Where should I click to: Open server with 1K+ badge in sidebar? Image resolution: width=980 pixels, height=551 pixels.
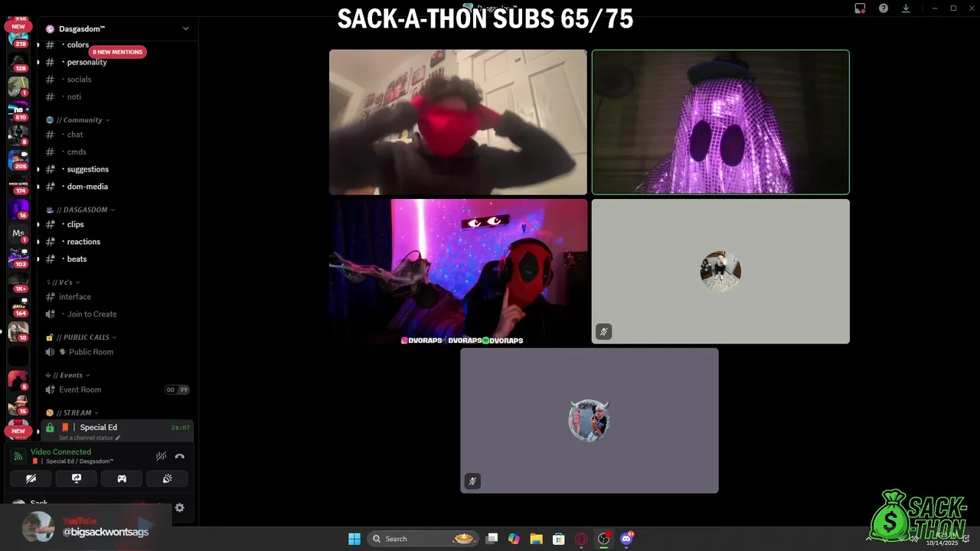click(18, 282)
